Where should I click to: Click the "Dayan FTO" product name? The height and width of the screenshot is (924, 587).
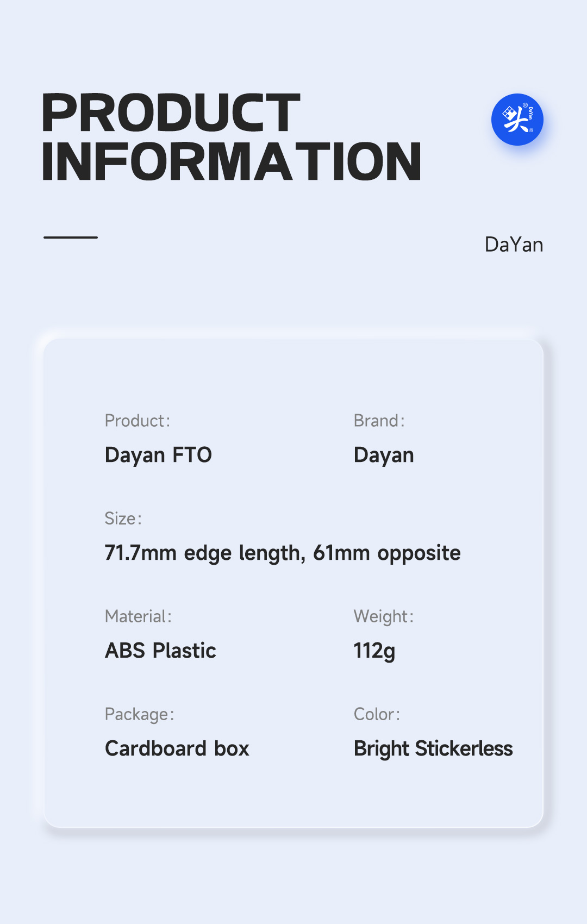coord(158,455)
